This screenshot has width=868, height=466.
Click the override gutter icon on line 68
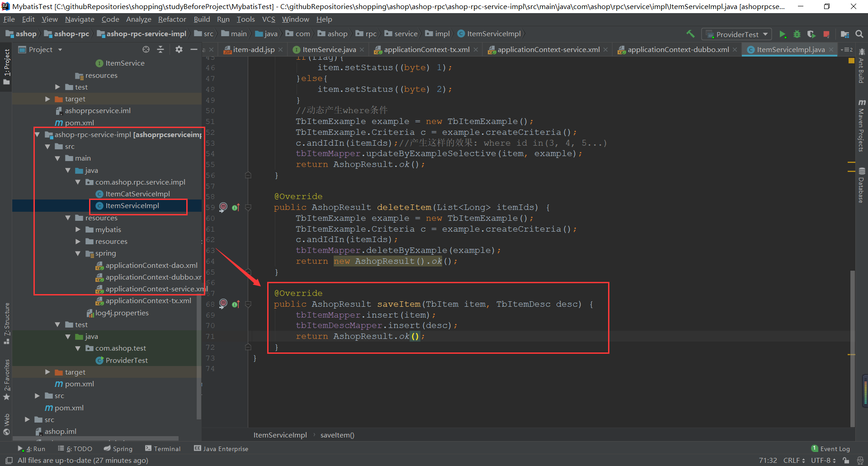[236, 304]
